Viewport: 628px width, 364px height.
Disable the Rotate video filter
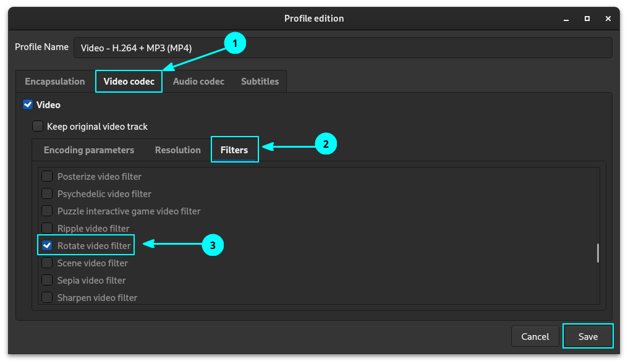pyautogui.click(x=47, y=246)
